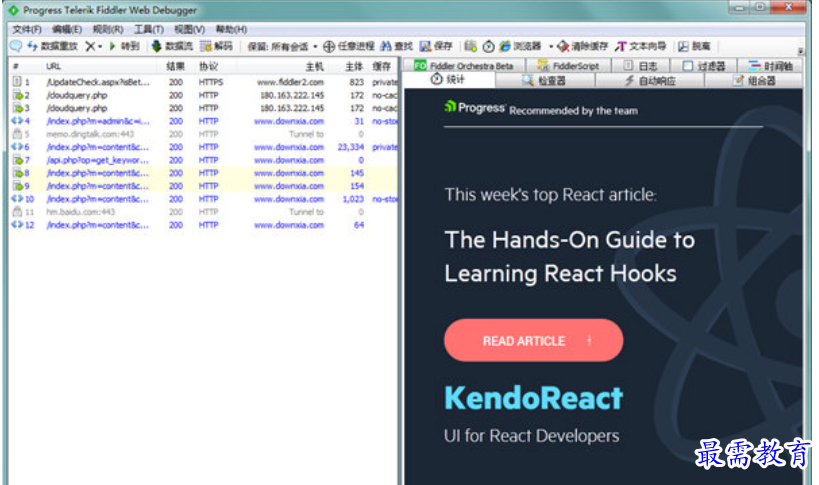The width and height of the screenshot is (819, 485).
Task: Click body size 1,023 in session 10
Action: pyautogui.click(x=353, y=199)
